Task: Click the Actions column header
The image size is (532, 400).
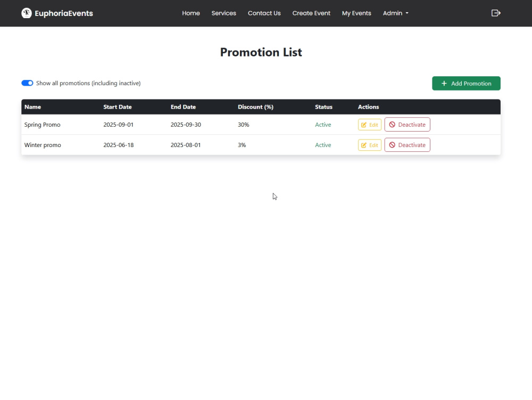Action: pos(369,107)
